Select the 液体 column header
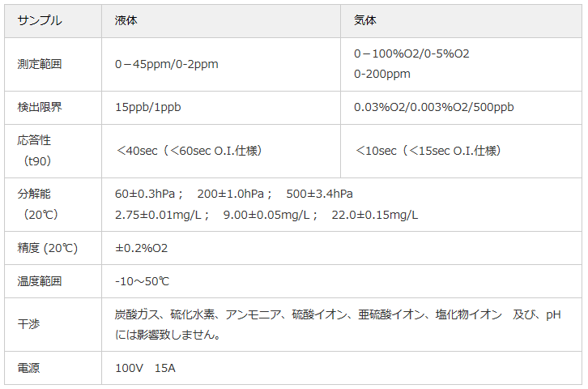This screenshot has width=588, height=389. [221, 20]
